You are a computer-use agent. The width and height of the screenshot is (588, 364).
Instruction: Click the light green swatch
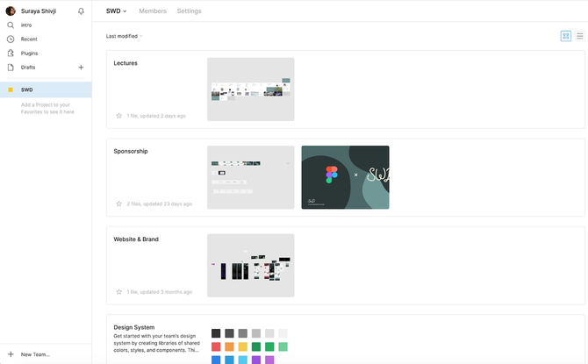point(283,346)
